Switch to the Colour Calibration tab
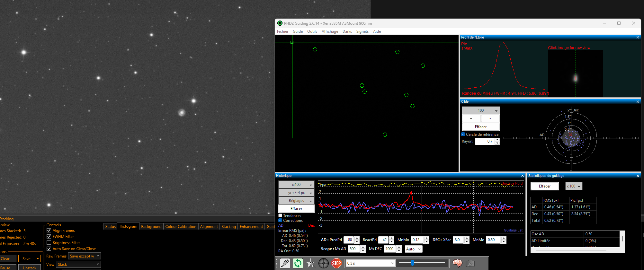 [181, 227]
